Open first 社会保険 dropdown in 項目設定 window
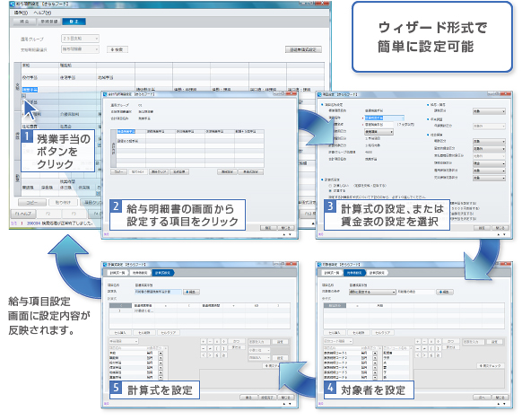 point(489,141)
